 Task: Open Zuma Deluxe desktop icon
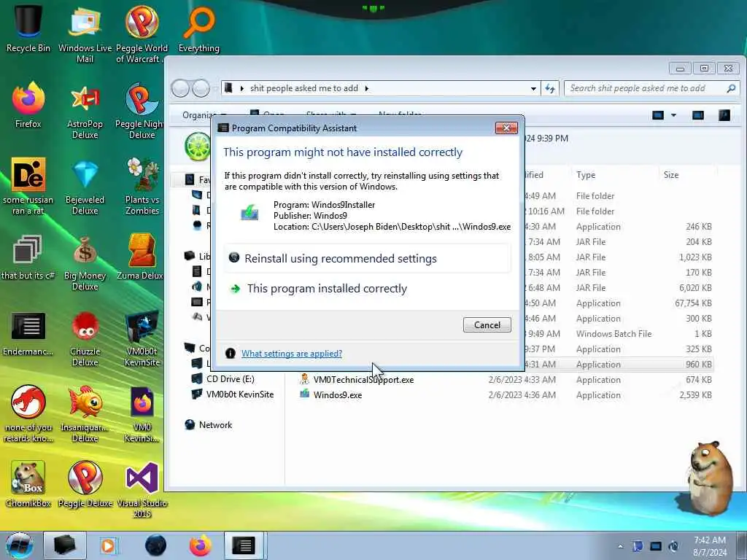(141, 257)
